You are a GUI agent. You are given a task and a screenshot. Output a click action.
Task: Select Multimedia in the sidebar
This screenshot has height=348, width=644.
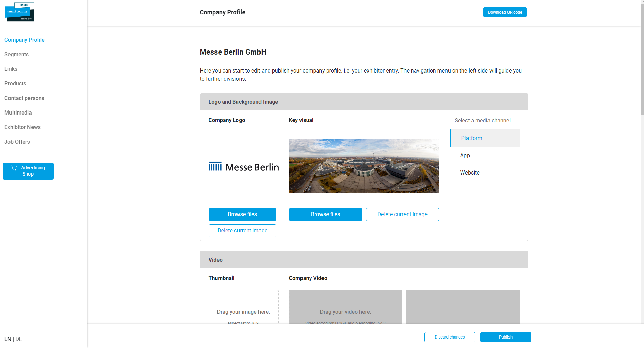pyautogui.click(x=18, y=112)
